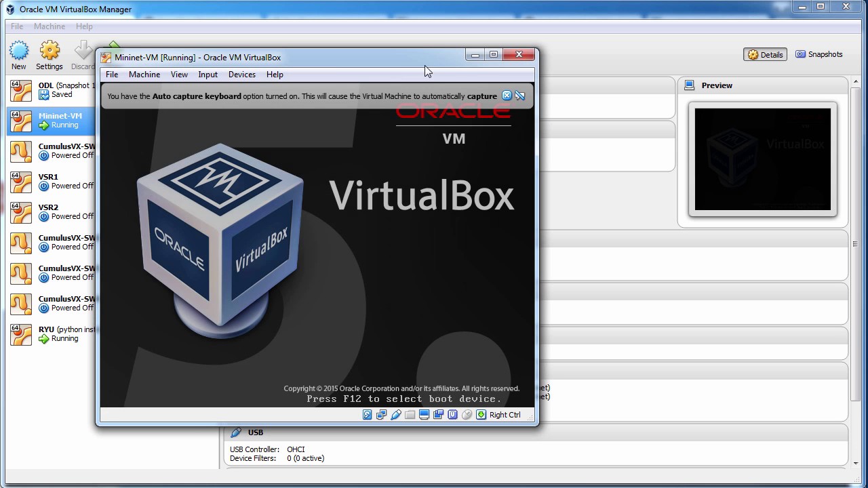Select the Mininet-VM running entry

coord(52,121)
